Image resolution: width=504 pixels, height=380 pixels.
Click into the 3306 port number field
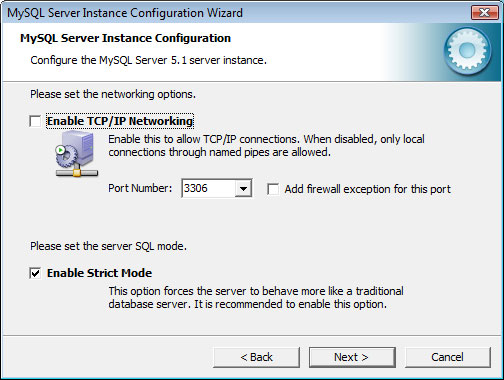click(x=208, y=188)
